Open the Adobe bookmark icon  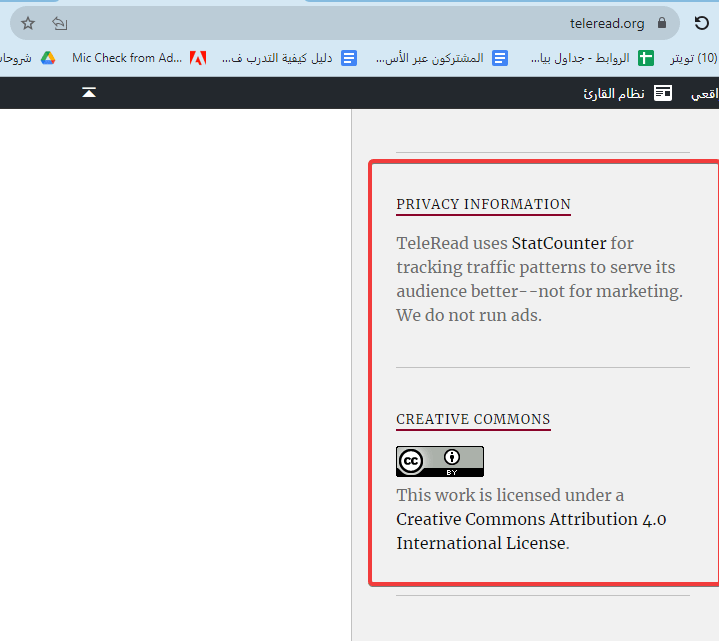tap(198, 58)
